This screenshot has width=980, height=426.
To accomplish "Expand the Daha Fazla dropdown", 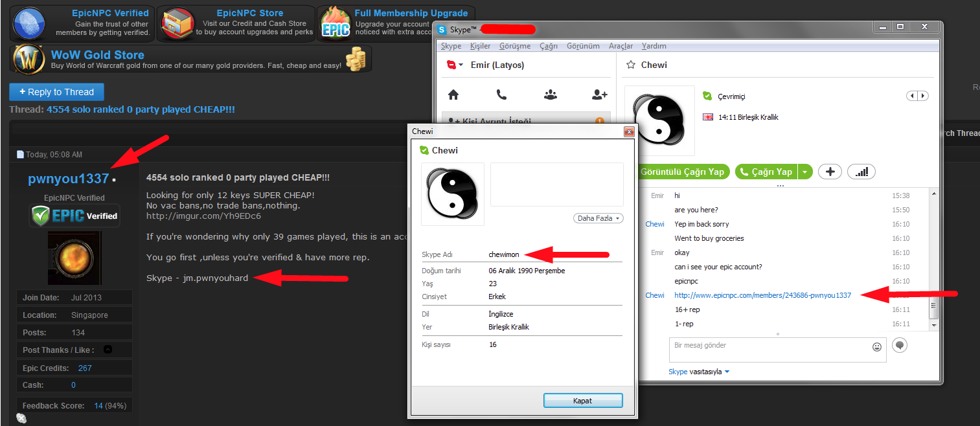I will coord(598,218).
